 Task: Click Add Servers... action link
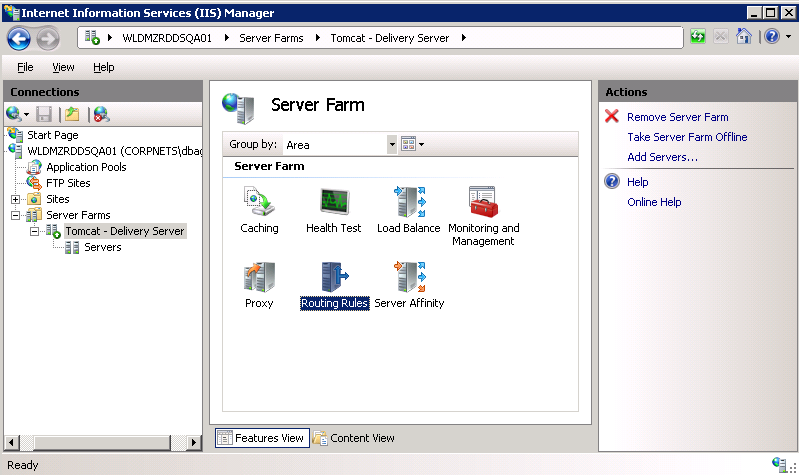pyautogui.click(x=662, y=157)
